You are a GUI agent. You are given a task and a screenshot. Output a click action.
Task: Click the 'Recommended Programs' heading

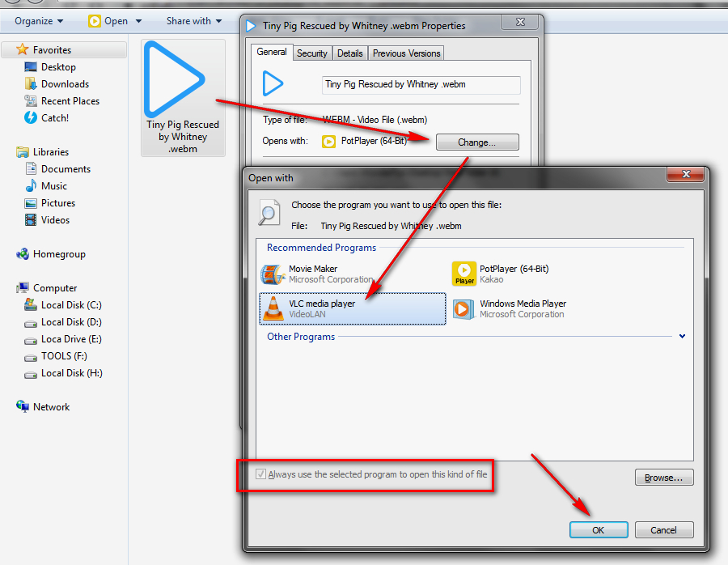click(321, 248)
